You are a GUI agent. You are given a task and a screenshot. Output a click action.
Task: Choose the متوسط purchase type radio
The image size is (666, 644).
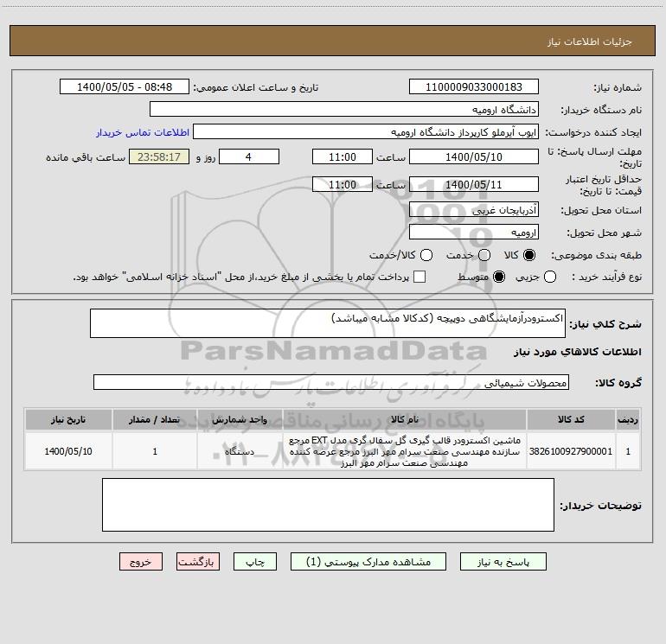coord(499,277)
